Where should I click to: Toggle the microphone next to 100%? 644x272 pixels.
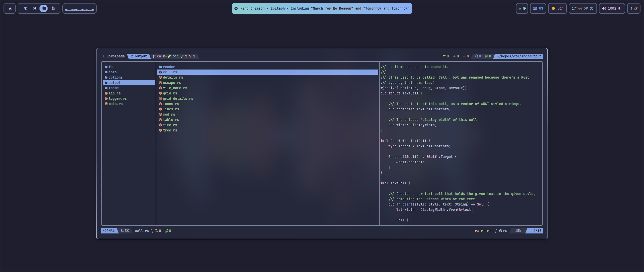pyautogui.click(x=619, y=8)
